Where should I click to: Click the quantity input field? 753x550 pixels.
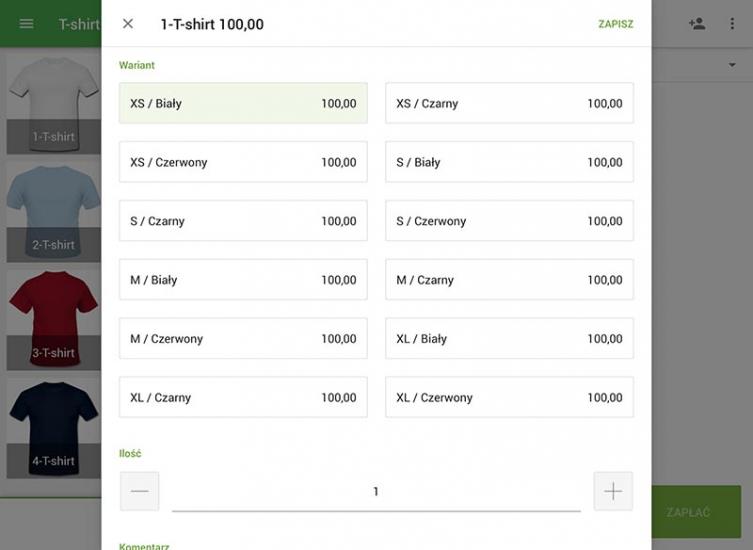[376, 492]
